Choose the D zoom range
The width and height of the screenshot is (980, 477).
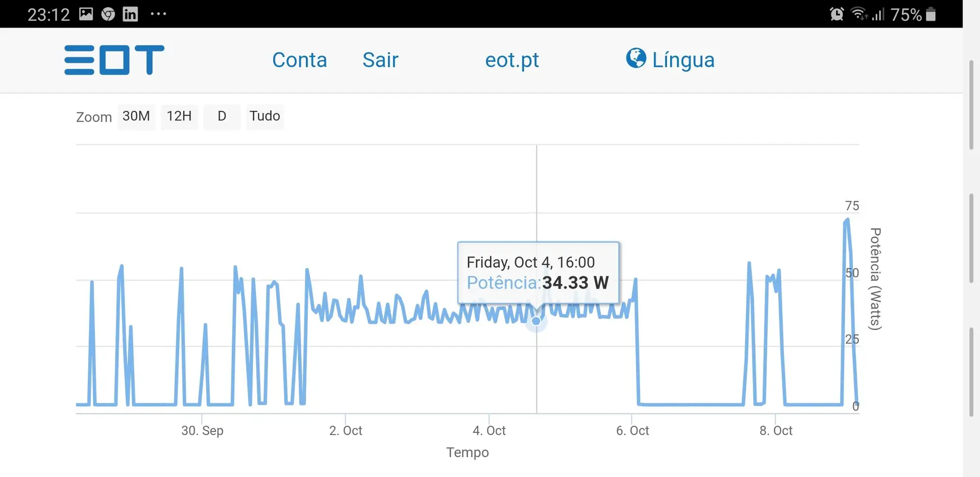pyautogui.click(x=222, y=116)
